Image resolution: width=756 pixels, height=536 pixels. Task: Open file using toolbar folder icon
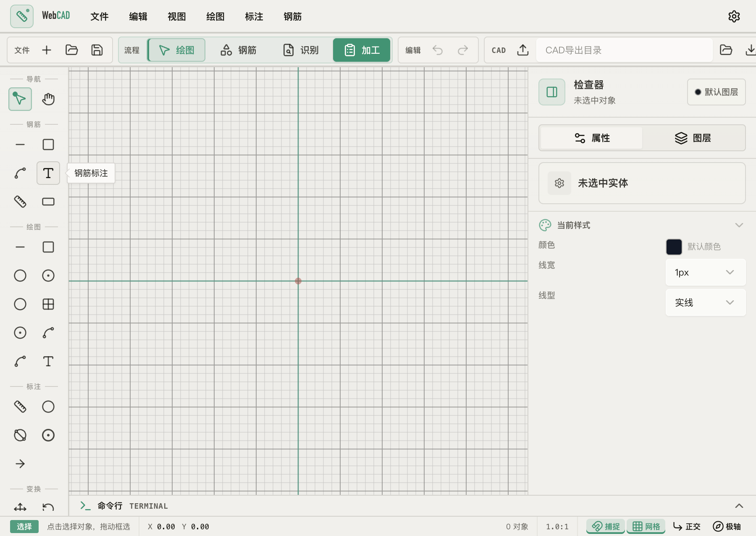72,50
